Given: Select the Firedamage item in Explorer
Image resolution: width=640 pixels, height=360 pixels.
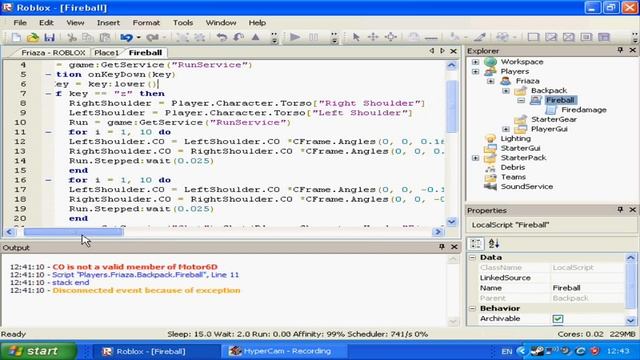Looking at the screenshot, I should 584,110.
